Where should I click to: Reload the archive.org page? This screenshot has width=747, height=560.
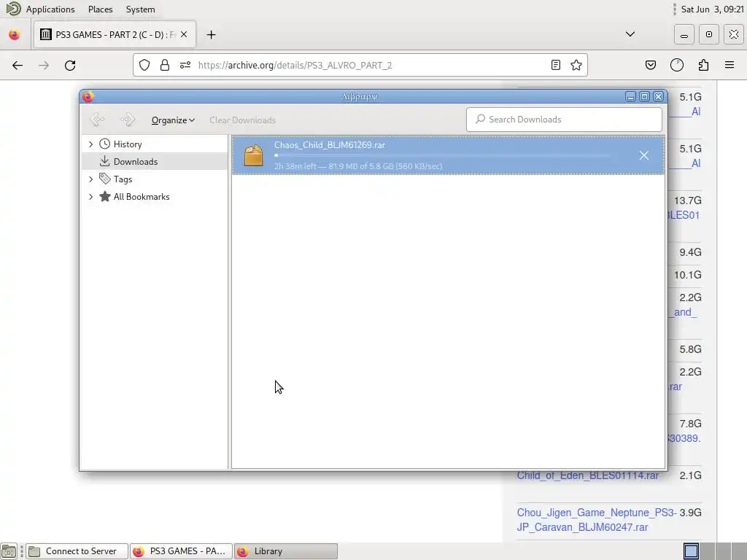70,65
